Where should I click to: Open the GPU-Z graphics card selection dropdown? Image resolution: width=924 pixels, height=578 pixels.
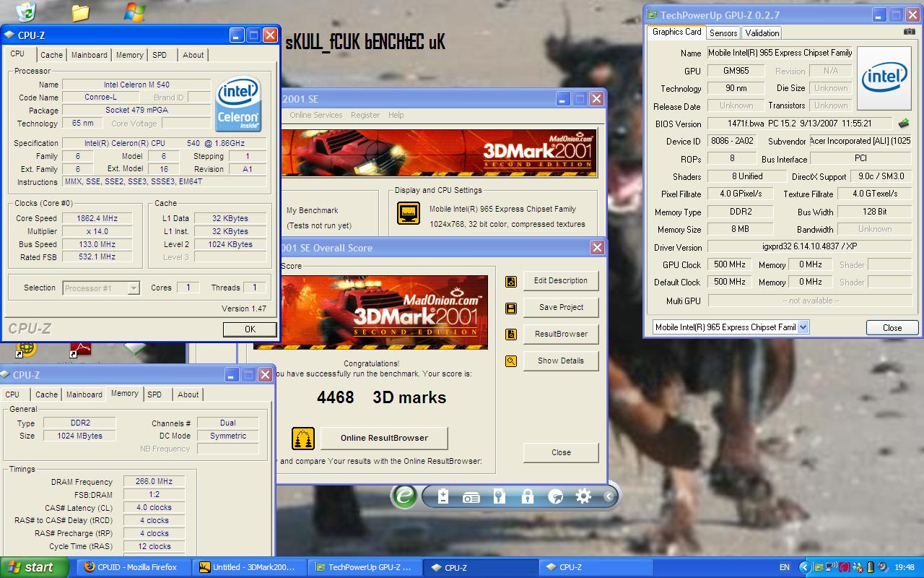click(x=803, y=327)
